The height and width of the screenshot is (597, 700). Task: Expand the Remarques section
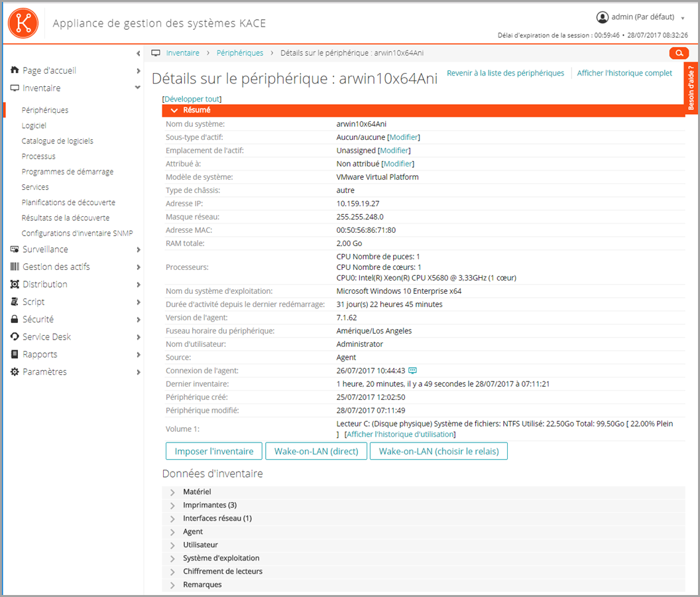[423, 585]
